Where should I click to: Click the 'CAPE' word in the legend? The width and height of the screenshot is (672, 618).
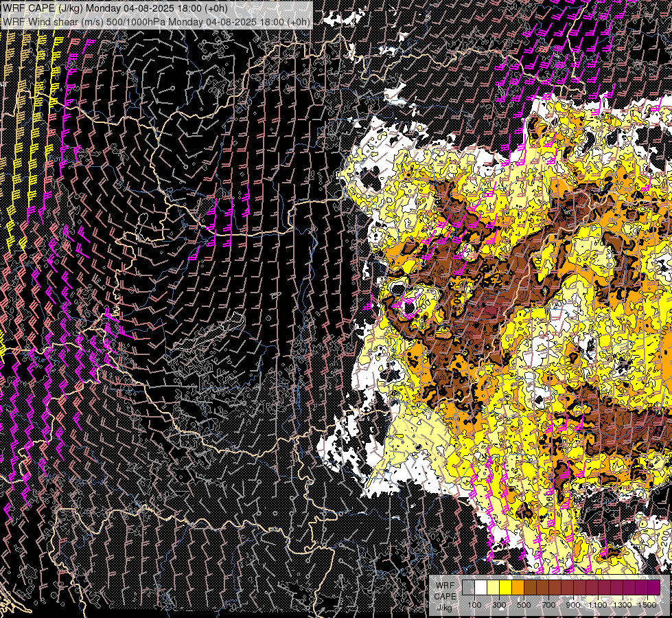click(x=445, y=596)
